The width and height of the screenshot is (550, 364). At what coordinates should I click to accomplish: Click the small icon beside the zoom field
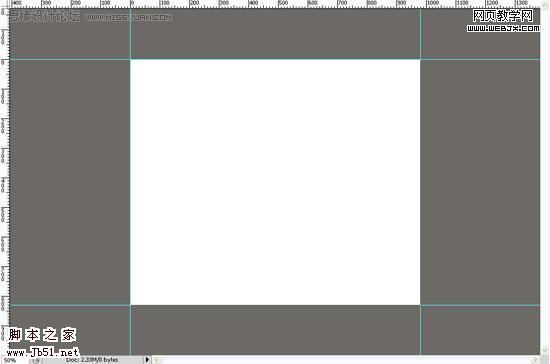(x=36, y=360)
